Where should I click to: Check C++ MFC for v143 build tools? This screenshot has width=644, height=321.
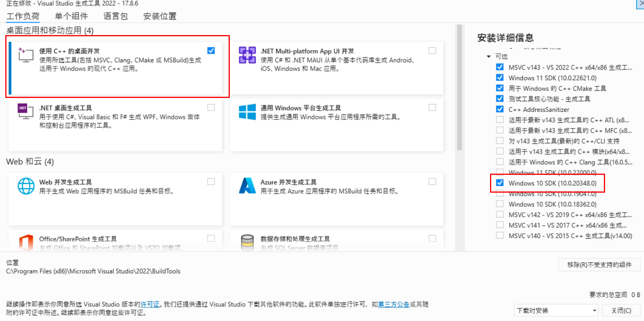point(500,130)
